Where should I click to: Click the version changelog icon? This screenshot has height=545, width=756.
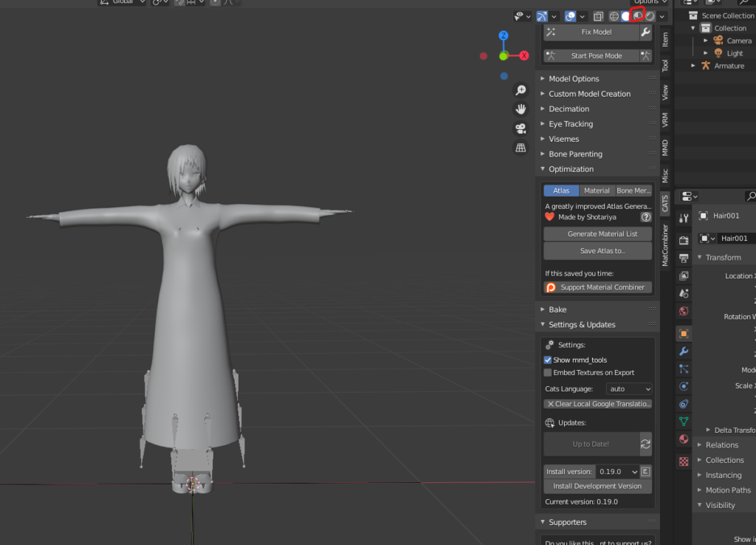point(645,472)
